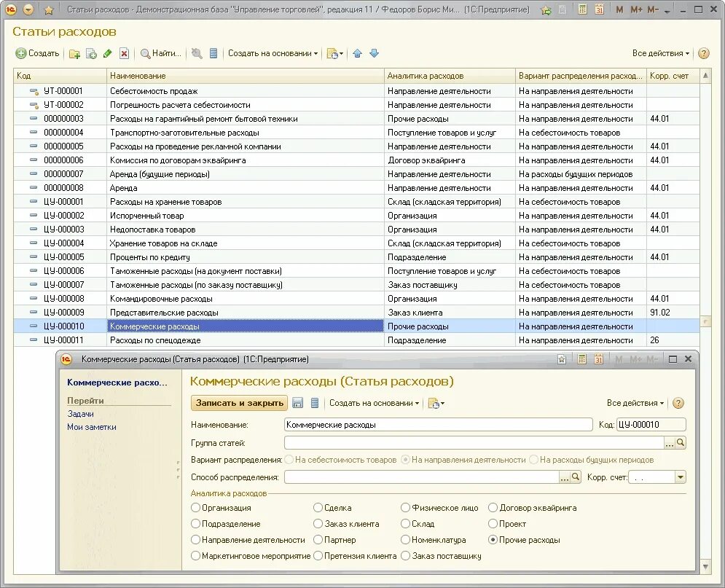
Task: Move item down with blue arrow
Action: [374, 54]
